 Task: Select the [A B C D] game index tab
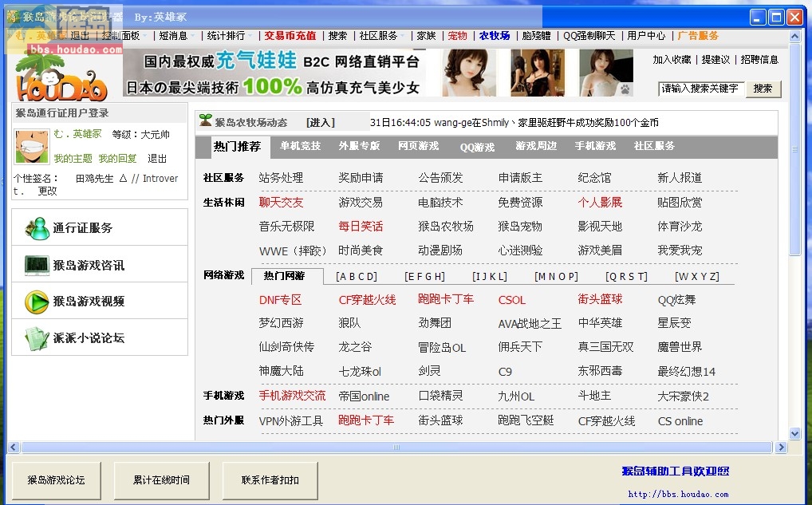click(x=357, y=277)
